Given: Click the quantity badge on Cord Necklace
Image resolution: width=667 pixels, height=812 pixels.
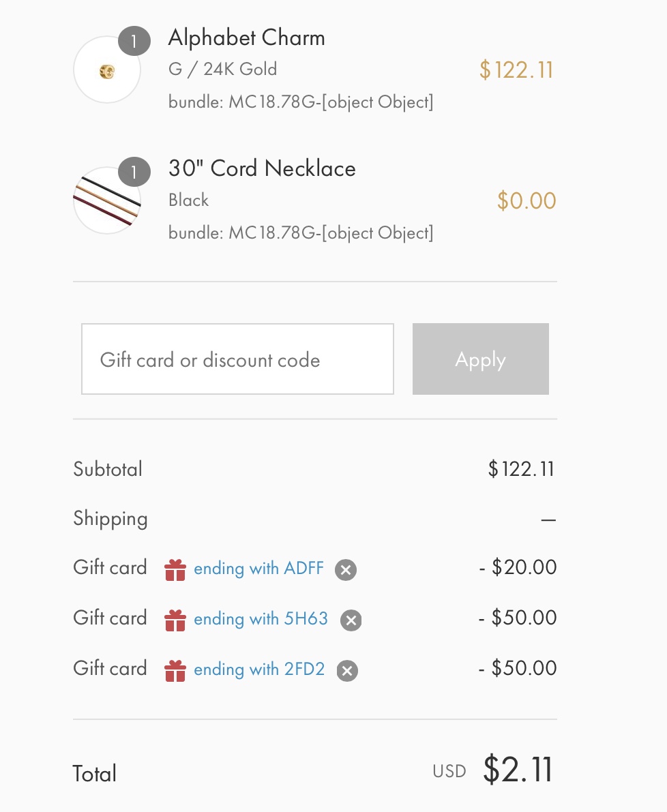Looking at the screenshot, I should [134, 172].
